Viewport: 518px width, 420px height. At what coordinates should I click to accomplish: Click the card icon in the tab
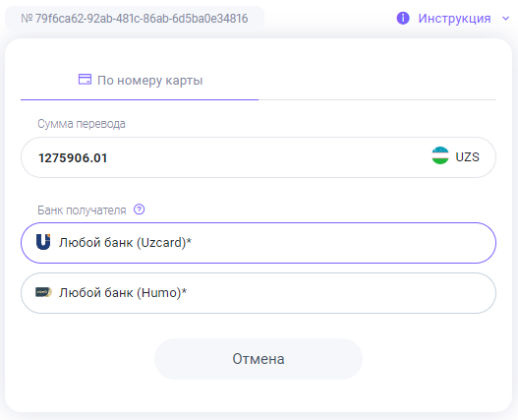85,80
